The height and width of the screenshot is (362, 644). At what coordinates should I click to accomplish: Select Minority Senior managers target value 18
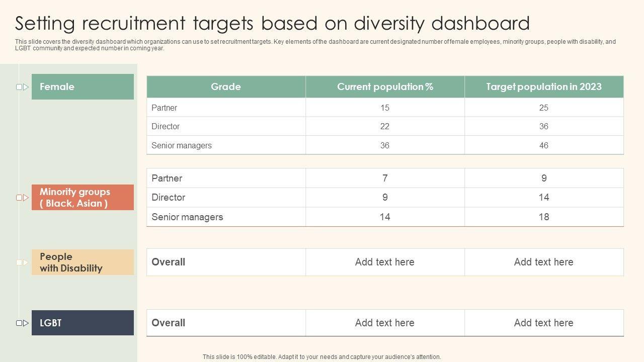544,217
